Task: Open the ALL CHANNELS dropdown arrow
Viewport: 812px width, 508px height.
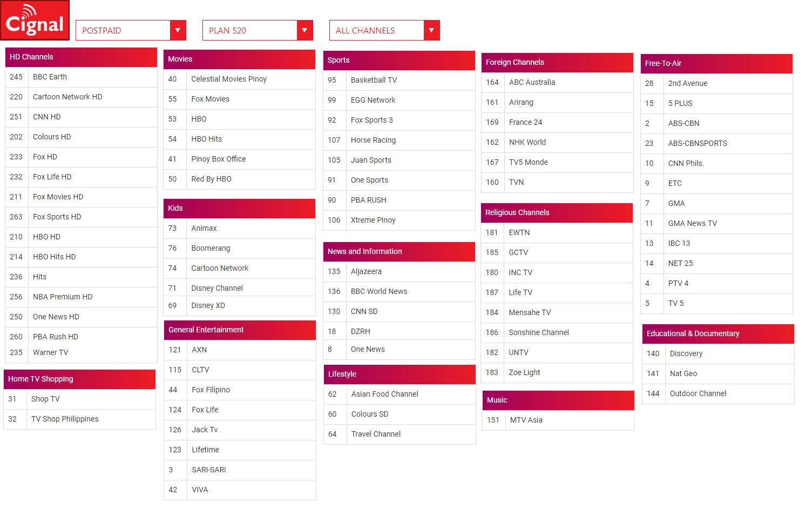Action: [431, 30]
